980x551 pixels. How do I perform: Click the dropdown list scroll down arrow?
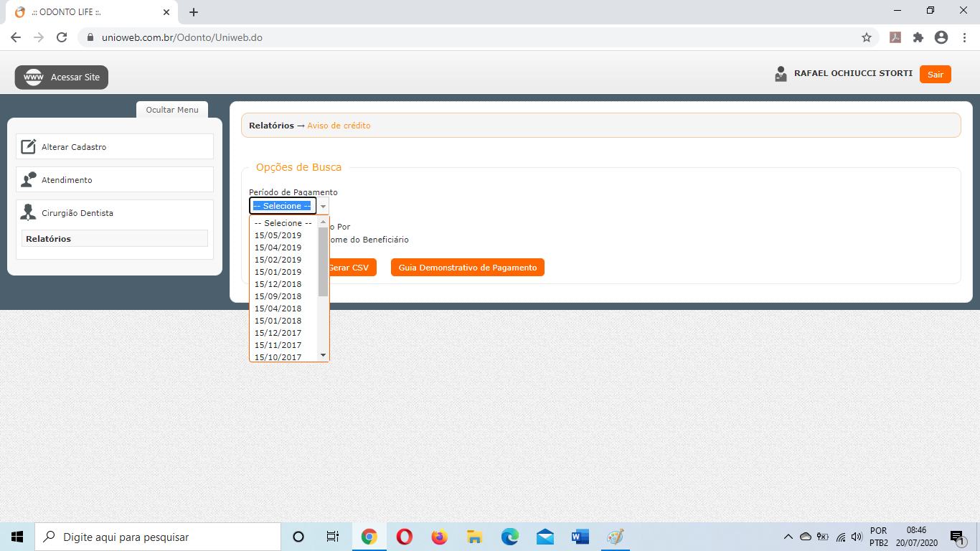click(x=323, y=355)
